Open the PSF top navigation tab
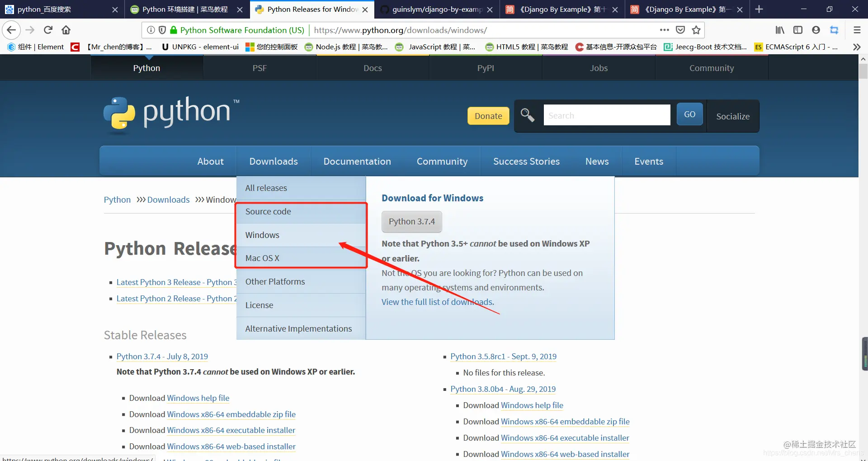 pos(259,68)
